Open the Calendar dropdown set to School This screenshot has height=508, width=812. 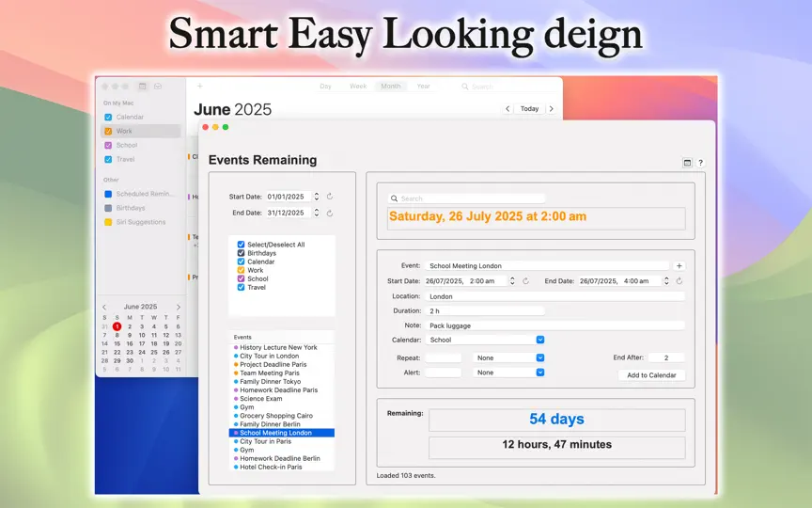coord(485,340)
